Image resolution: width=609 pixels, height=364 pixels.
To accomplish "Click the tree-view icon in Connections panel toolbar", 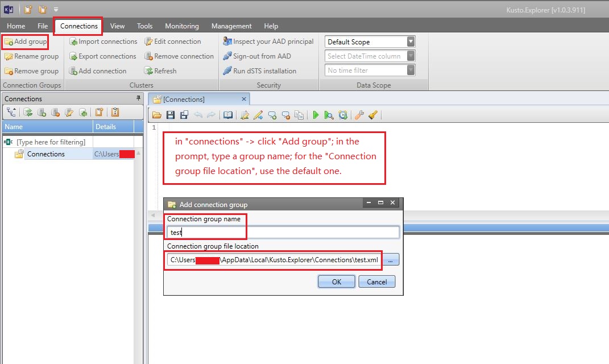I will point(11,112).
